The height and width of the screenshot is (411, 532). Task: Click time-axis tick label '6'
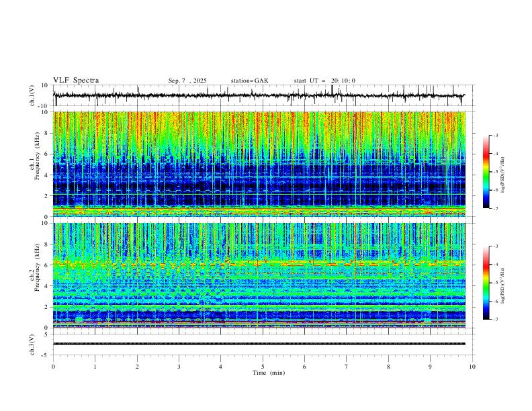click(304, 367)
